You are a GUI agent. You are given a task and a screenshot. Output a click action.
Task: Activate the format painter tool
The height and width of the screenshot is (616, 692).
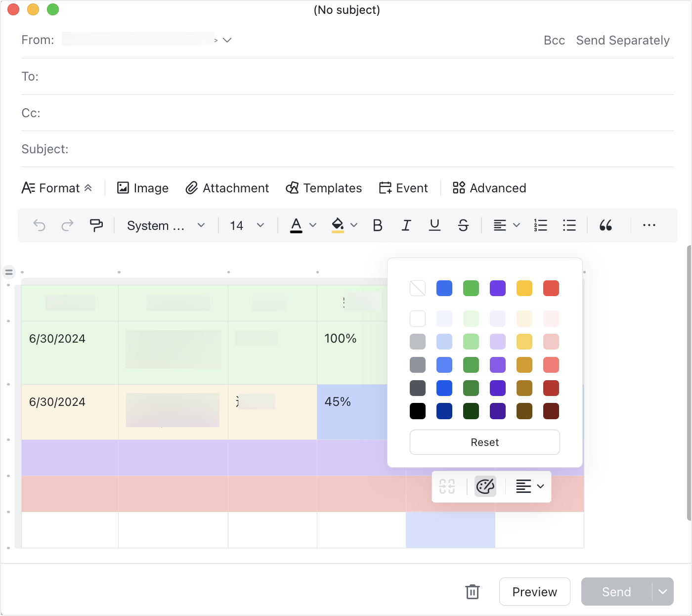96,225
